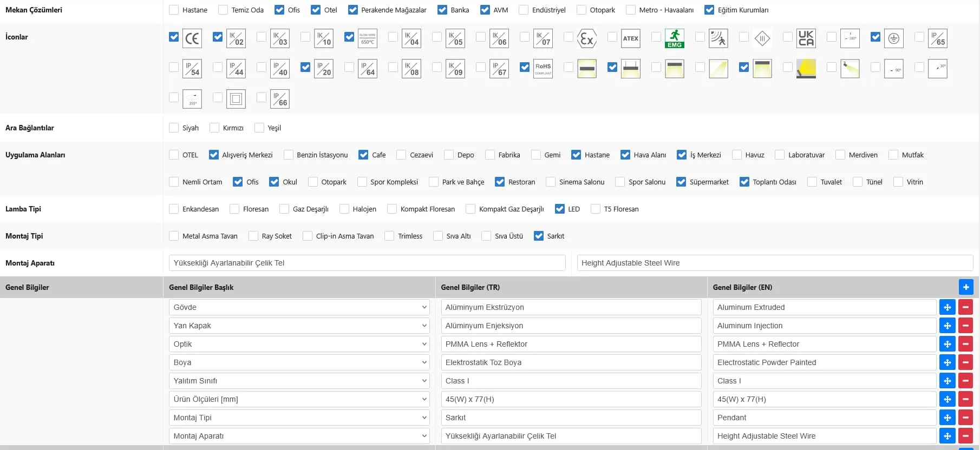Viewport: 980px width, 450px height.
Task: Click the Glow Wire 650°C icon
Action: 368,38
